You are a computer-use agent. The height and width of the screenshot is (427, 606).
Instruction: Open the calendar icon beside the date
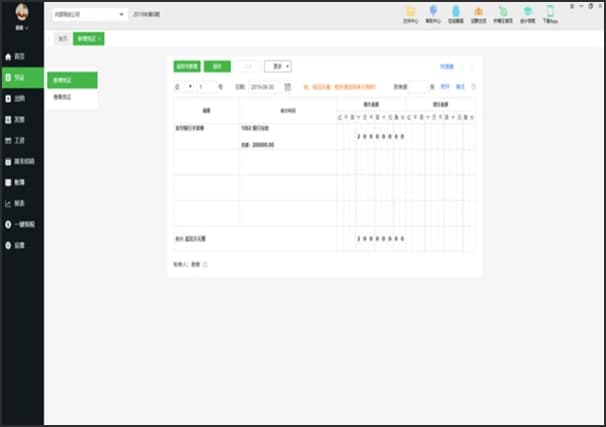[288, 87]
